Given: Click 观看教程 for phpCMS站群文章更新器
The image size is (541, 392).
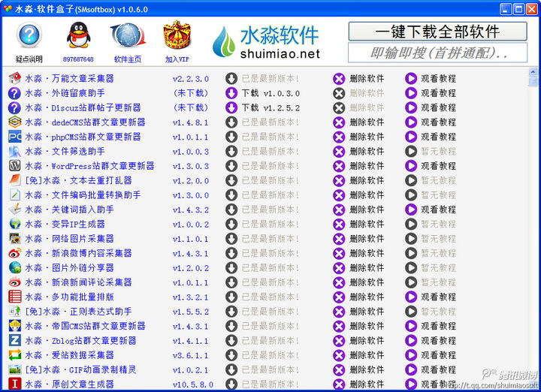Looking at the screenshot, I should [438, 137].
